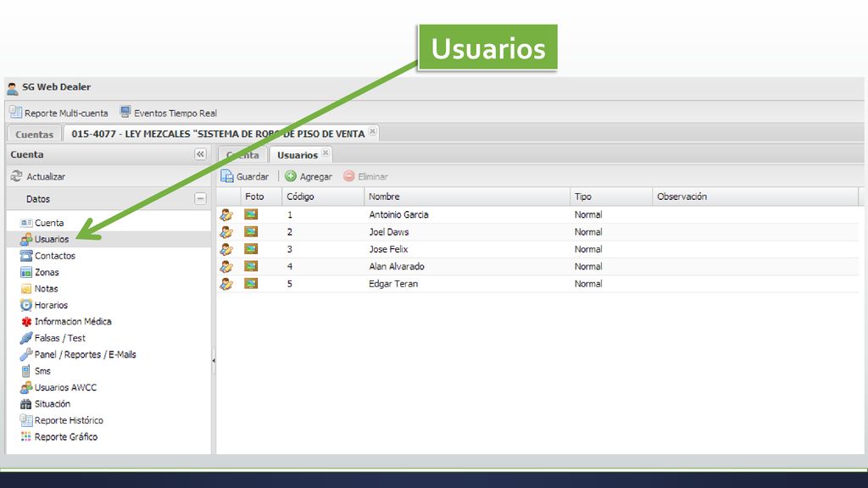
Task: Collapse the Datos section
Action: (x=200, y=198)
